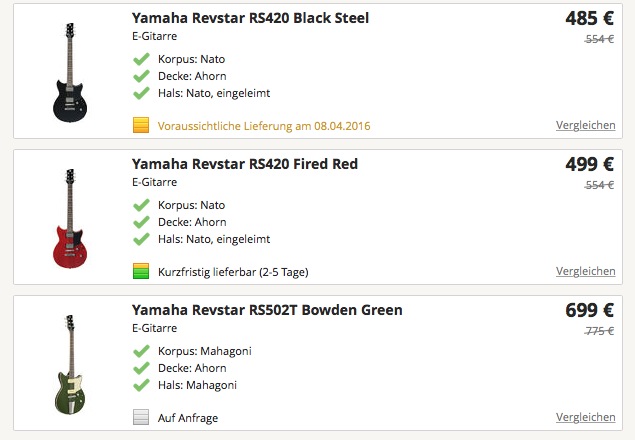The height and width of the screenshot is (440, 635).
Task: Click the green availability icon for Fired Red
Action: 141,272
